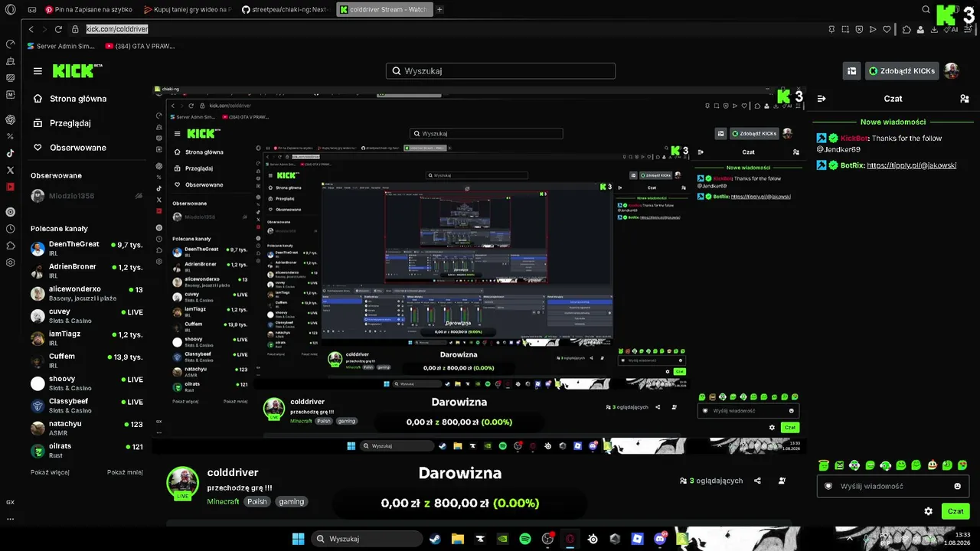Open Roblox from the taskbar
Screen dimensions: 980x551
coord(637,539)
